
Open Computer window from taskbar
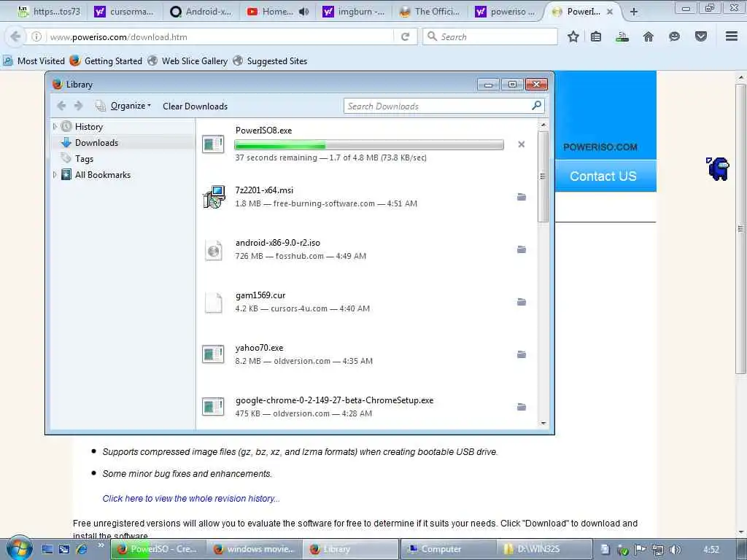pyautogui.click(x=448, y=549)
